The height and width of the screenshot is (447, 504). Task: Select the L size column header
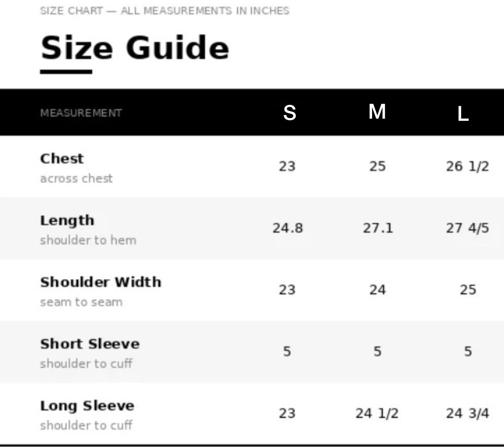(463, 114)
